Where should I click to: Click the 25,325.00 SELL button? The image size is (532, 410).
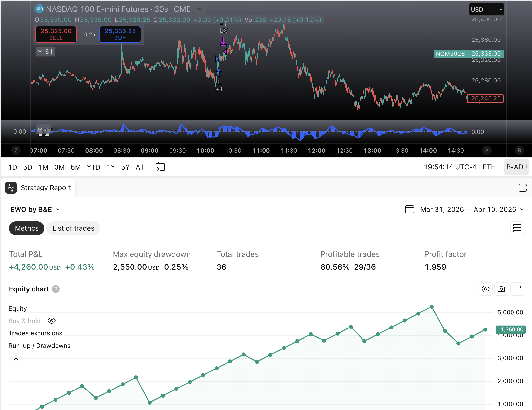(56, 34)
